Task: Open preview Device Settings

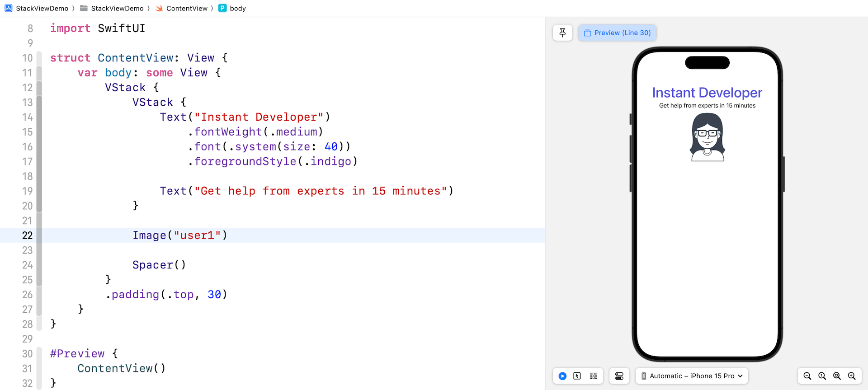Action: point(619,376)
